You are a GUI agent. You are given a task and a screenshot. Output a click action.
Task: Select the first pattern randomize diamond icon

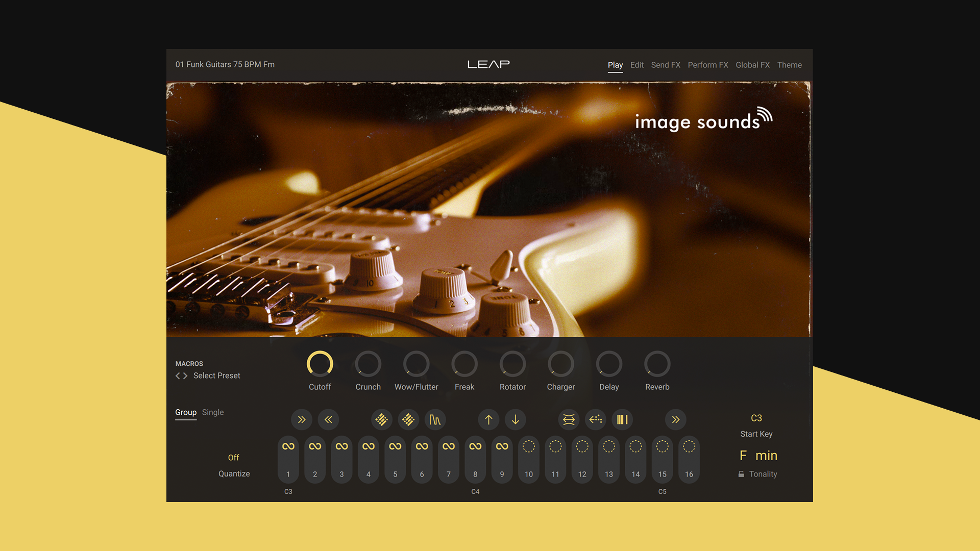382,419
